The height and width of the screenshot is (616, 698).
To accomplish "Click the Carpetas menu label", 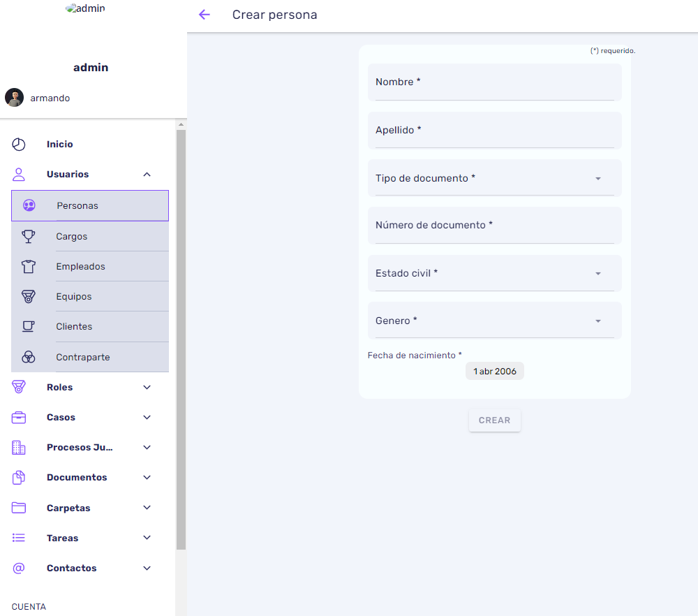I will [68, 508].
